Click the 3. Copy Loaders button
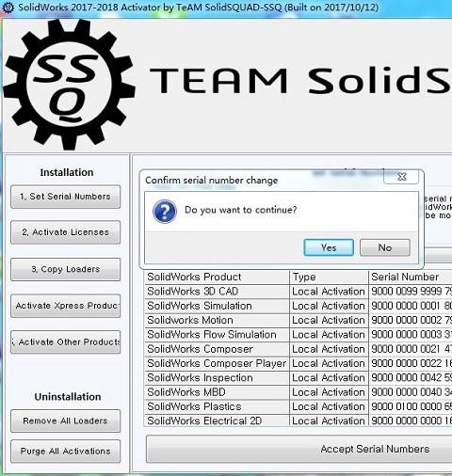The image size is (452, 476). point(65,269)
